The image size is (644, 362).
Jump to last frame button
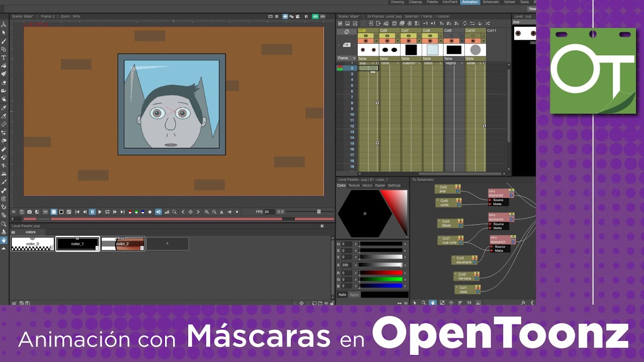[x=122, y=212]
